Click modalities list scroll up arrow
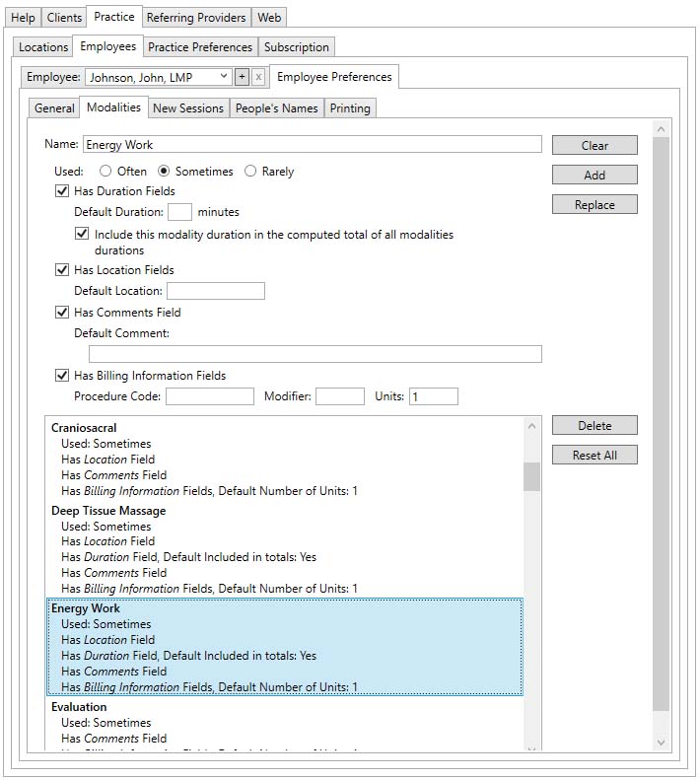Image resolution: width=700 pixels, height=780 pixels. 531,426
